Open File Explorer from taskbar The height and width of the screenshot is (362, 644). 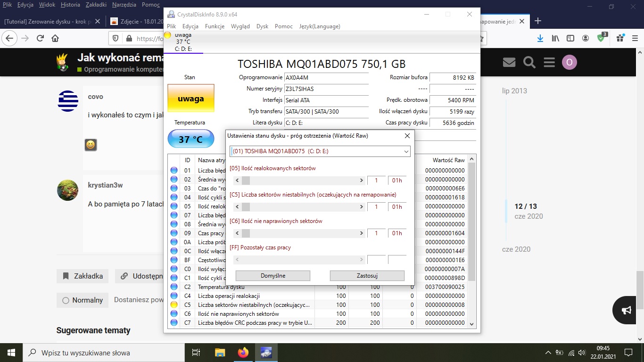pyautogui.click(x=220, y=353)
